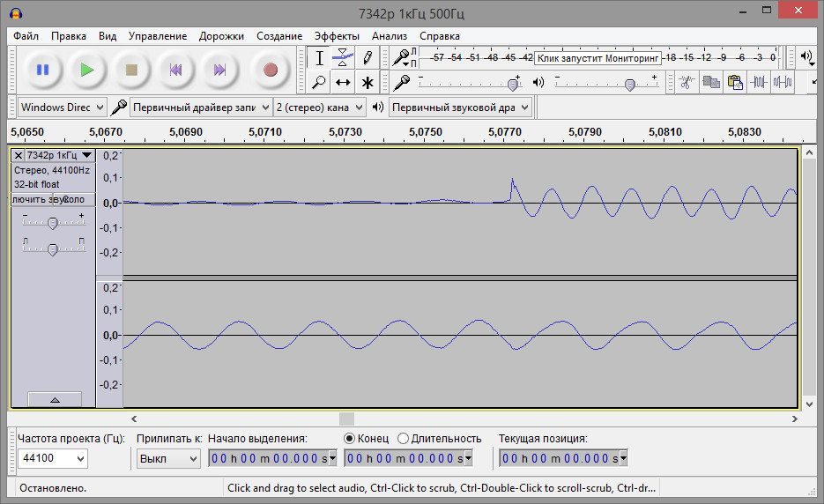Screen dimensions: 824x504
Task: Stop playback with the Stop button
Action: [x=130, y=70]
